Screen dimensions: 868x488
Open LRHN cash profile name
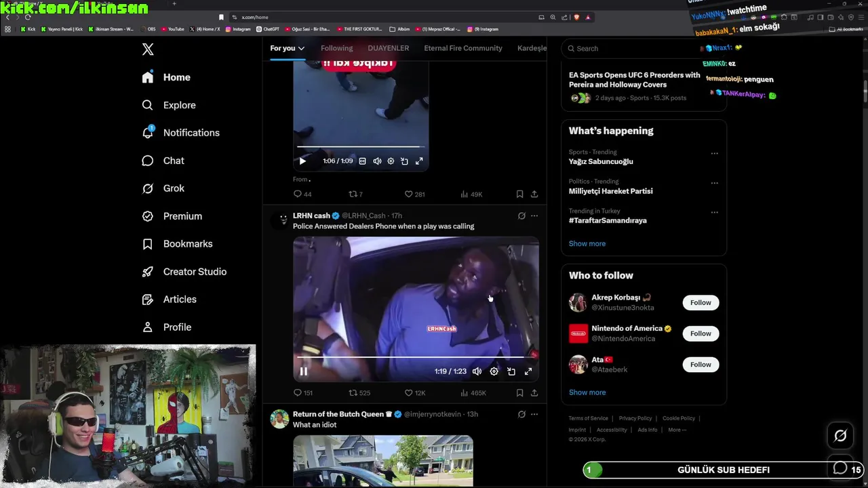tap(311, 216)
